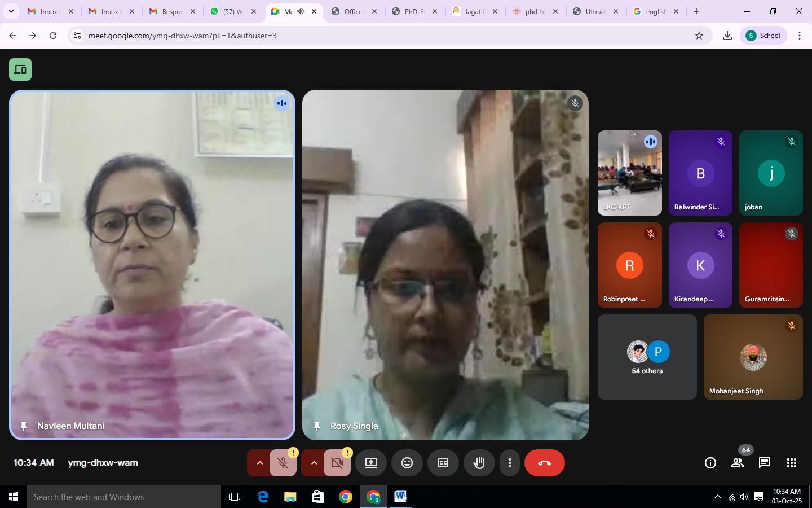Viewport: 812px width, 508px height.
Task: Select the LKC KPT video thumbnail
Action: pos(629,173)
